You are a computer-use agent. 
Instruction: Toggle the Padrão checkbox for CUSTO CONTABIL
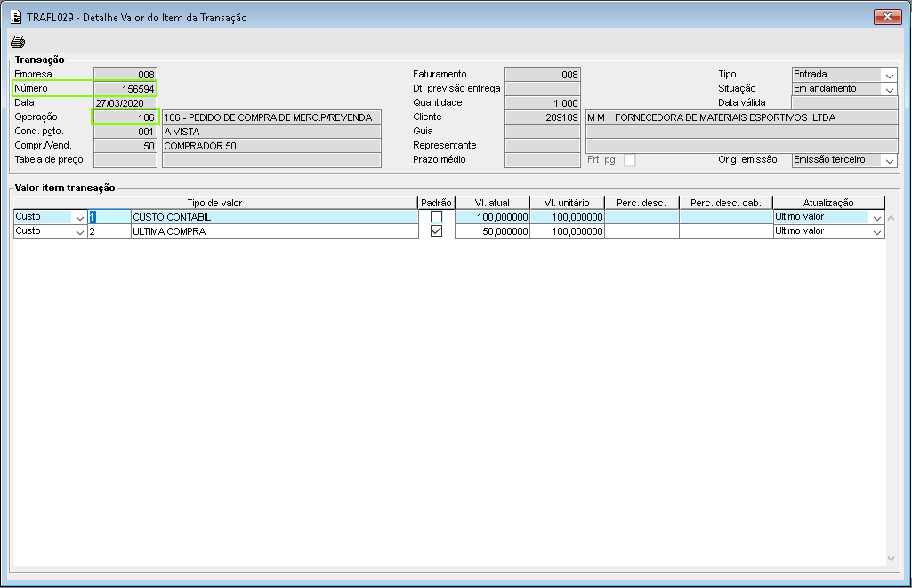tap(436, 217)
